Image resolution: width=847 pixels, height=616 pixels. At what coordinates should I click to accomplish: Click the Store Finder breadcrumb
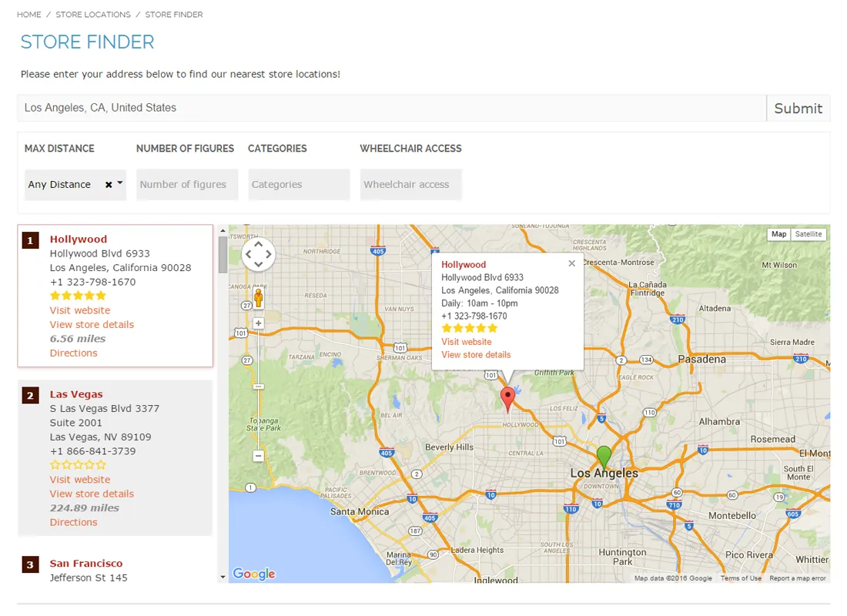click(x=174, y=15)
